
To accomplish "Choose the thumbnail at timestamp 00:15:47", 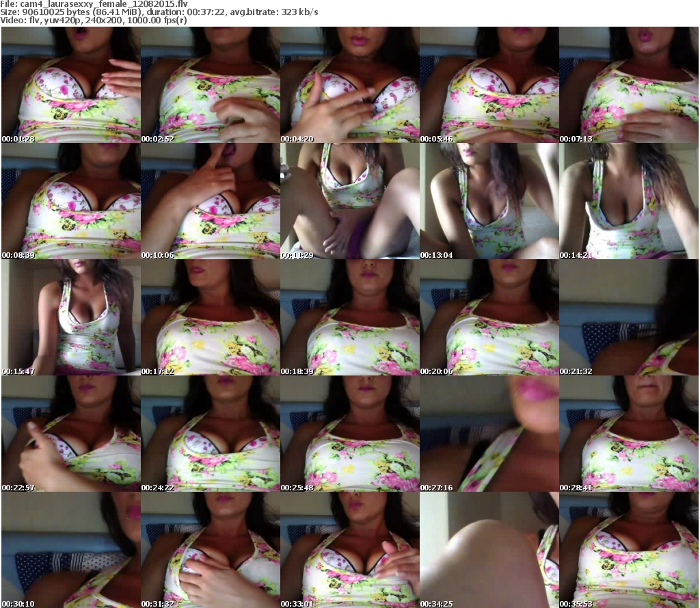I will 71,317.
